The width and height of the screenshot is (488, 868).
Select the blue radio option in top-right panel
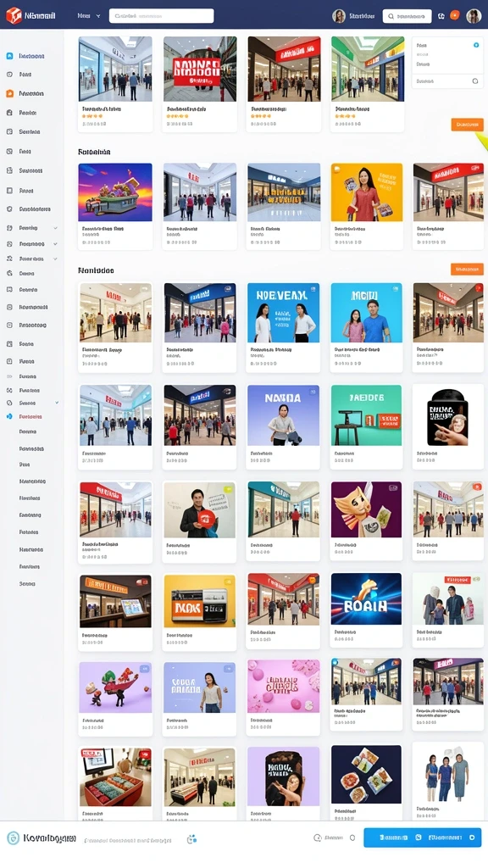click(476, 45)
